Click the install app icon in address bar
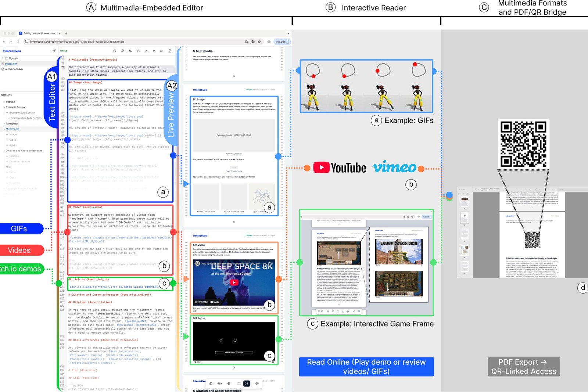 (x=247, y=42)
